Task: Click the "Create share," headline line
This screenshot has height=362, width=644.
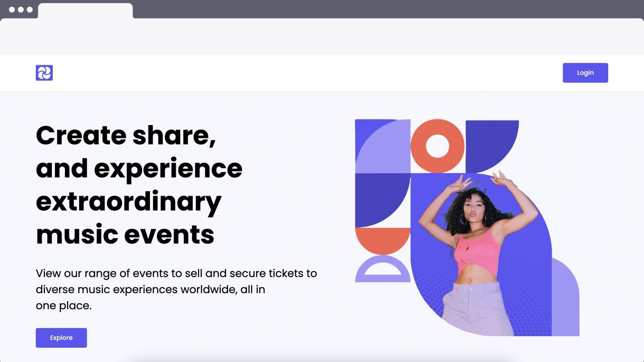Action: point(126,135)
